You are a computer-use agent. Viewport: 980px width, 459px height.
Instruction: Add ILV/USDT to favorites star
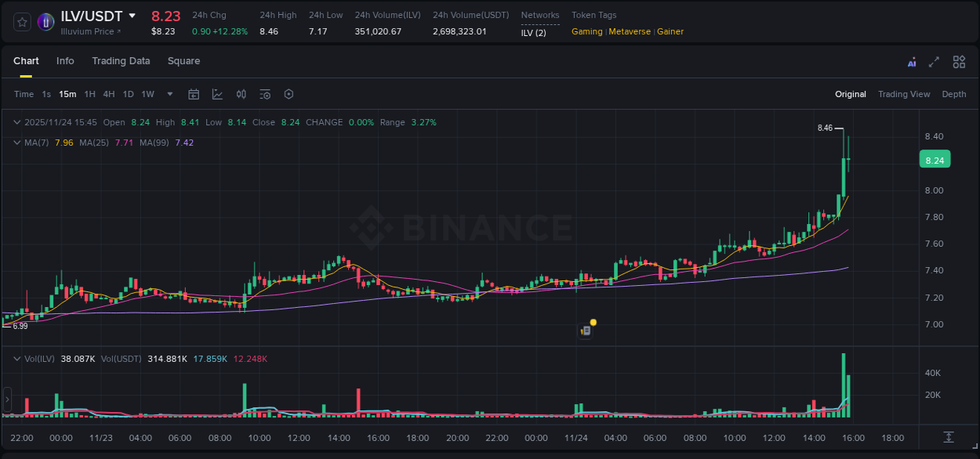[22, 21]
